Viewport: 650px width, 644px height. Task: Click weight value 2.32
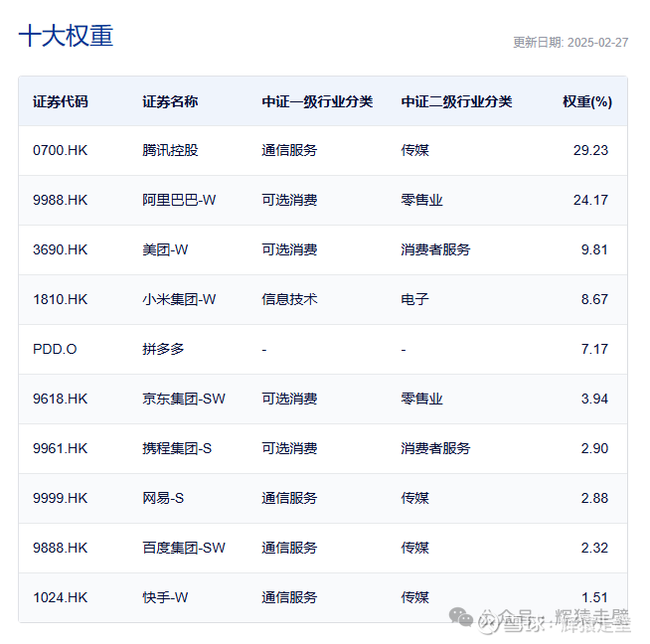pos(594,548)
